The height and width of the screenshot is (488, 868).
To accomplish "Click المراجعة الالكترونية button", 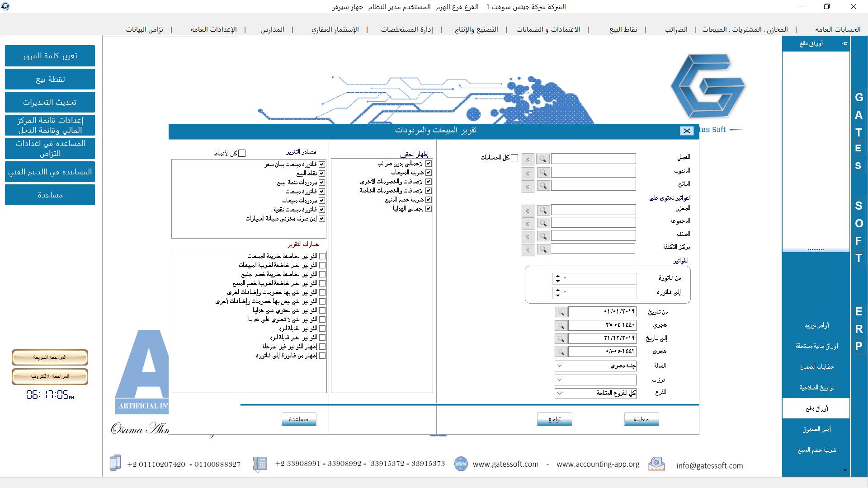I will (50, 376).
